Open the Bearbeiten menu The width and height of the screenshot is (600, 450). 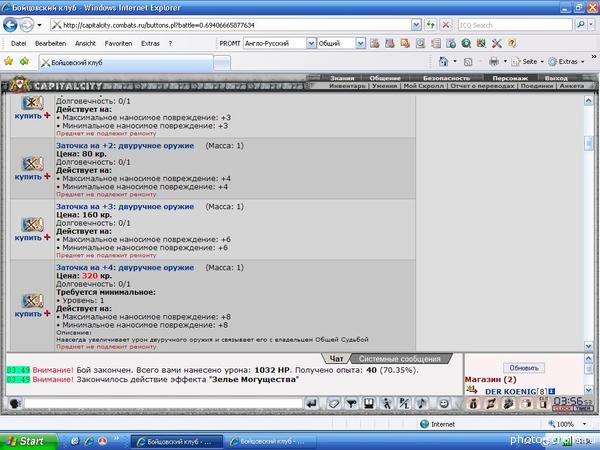pos(50,44)
